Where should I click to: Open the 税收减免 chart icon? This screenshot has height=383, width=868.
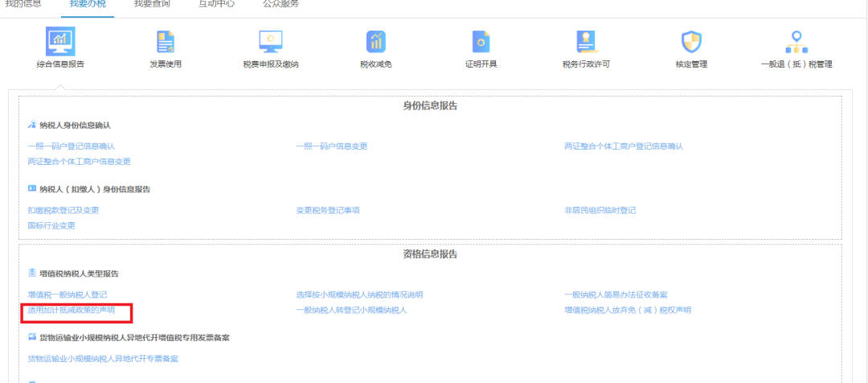pos(376,42)
